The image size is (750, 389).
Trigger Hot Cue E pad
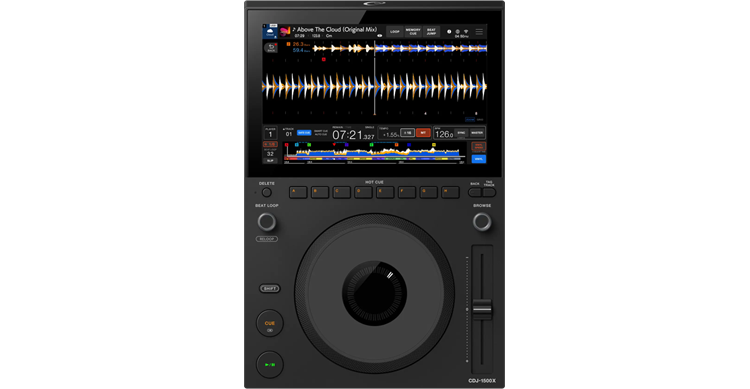[385, 192]
